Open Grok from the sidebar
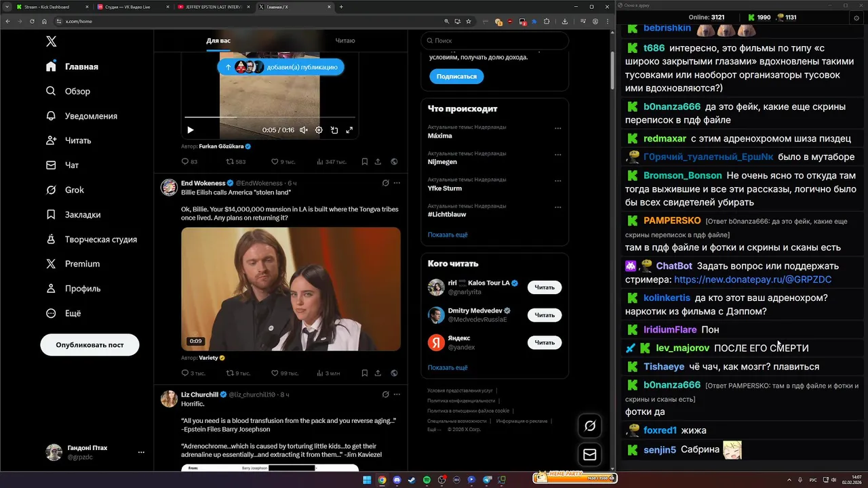This screenshot has width=868, height=488. tap(65, 190)
